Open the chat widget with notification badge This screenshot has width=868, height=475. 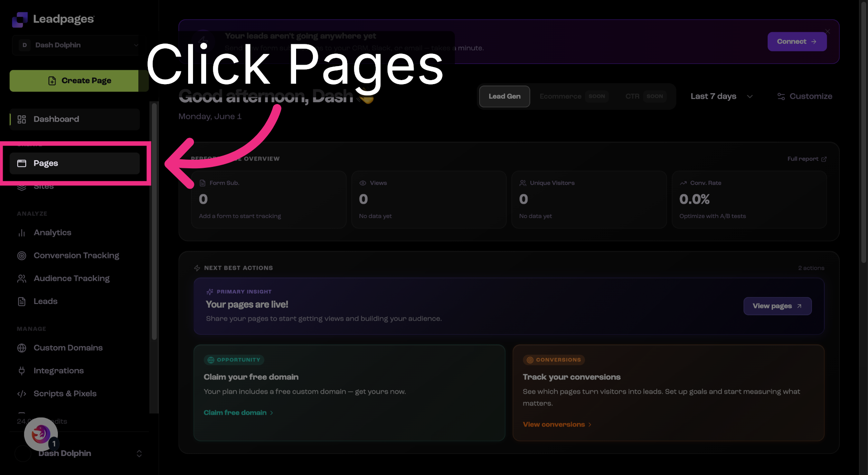[41, 434]
